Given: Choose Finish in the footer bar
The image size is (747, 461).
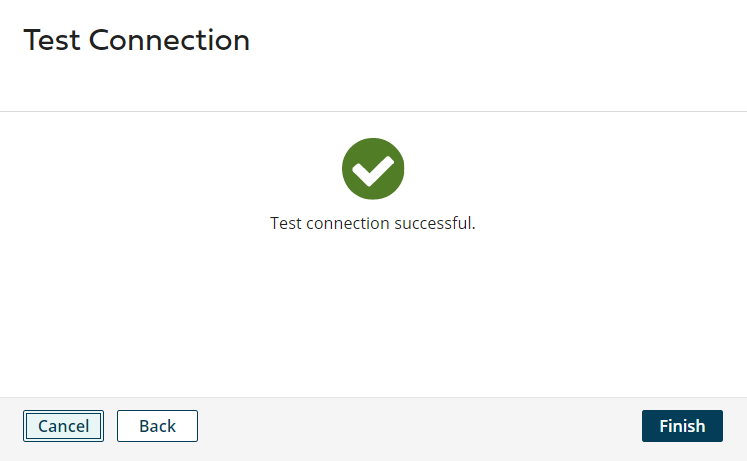Looking at the screenshot, I should tap(682, 426).
